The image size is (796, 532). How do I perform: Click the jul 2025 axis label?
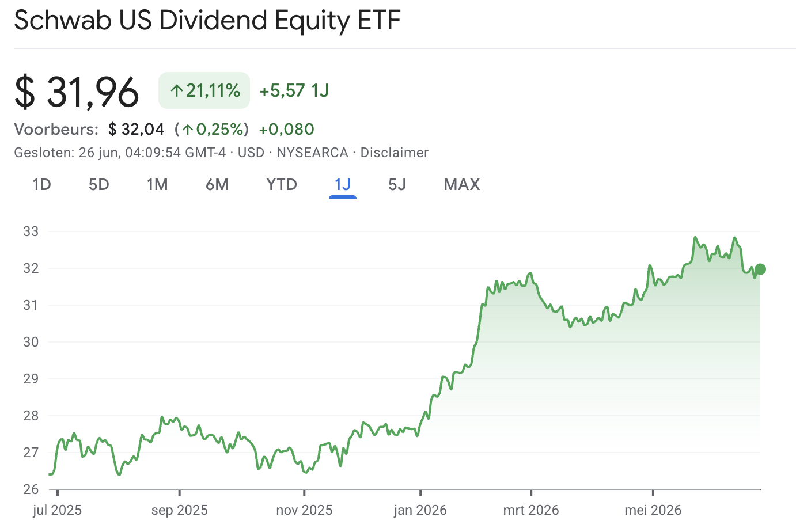58,510
